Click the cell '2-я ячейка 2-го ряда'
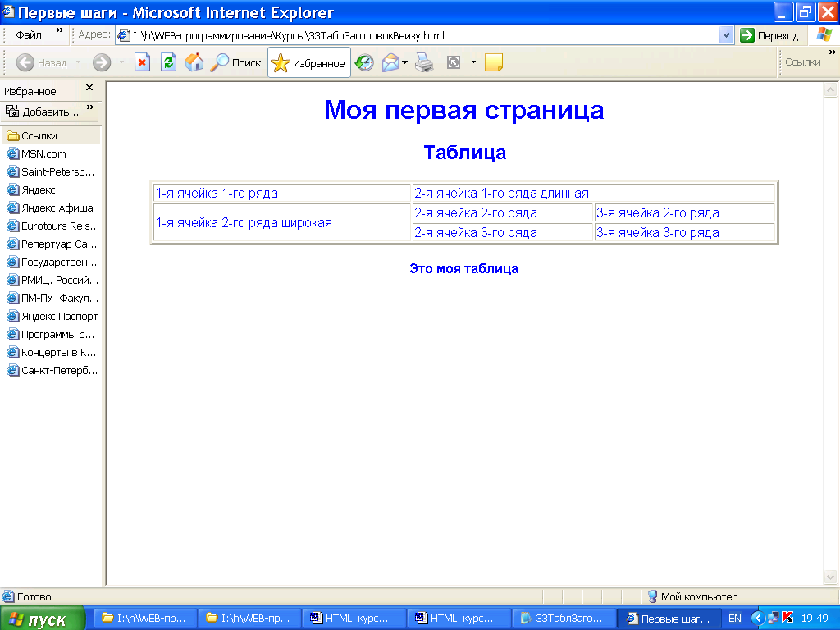The image size is (840, 630). [x=503, y=213]
